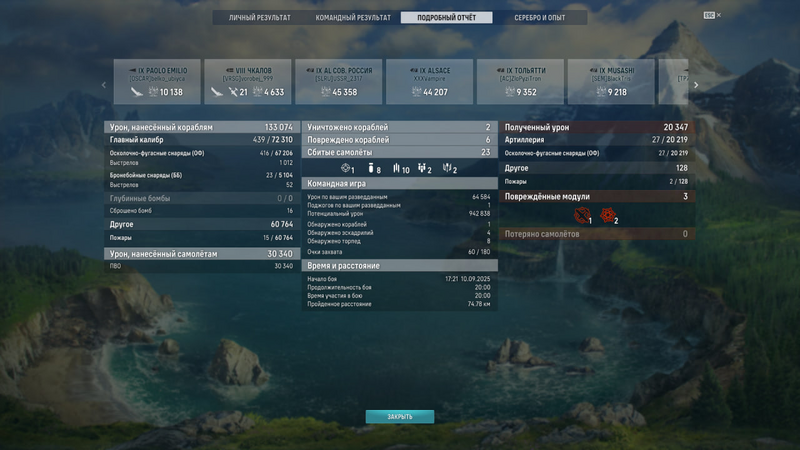Click the Закрыть button
Screen dimensions: 800x450
pos(400,417)
